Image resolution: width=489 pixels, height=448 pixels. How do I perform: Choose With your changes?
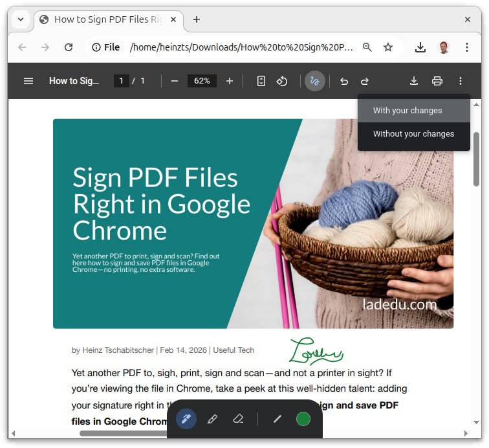click(414, 111)
